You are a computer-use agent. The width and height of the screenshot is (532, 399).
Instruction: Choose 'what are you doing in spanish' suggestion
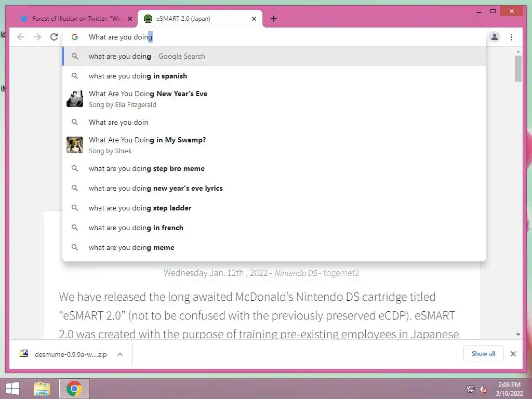(274, 76)
